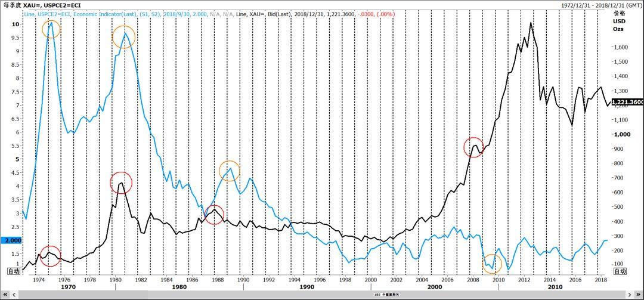The width and height of the screenshot is (644, 300).
Task: Click the Ozs right-axis unit label
Action: pos(618,29)
